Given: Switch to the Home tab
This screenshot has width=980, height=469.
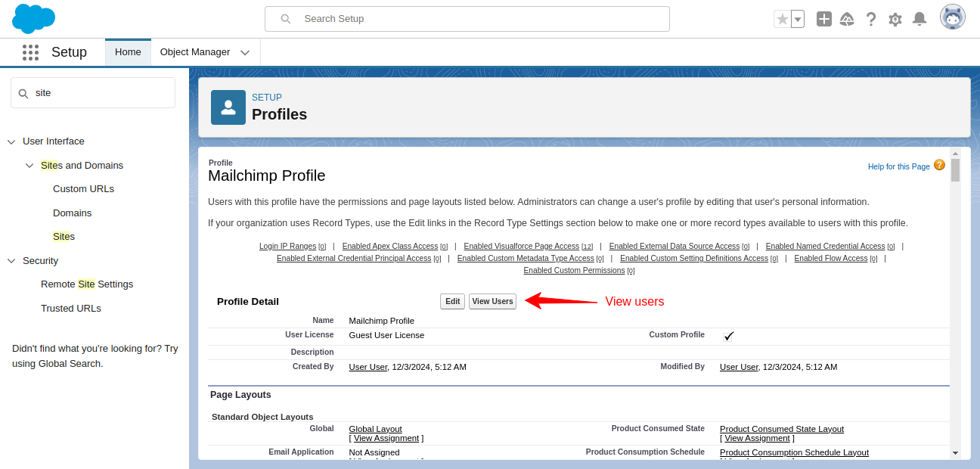Looking at the screenshot, I should coord(128,52).
